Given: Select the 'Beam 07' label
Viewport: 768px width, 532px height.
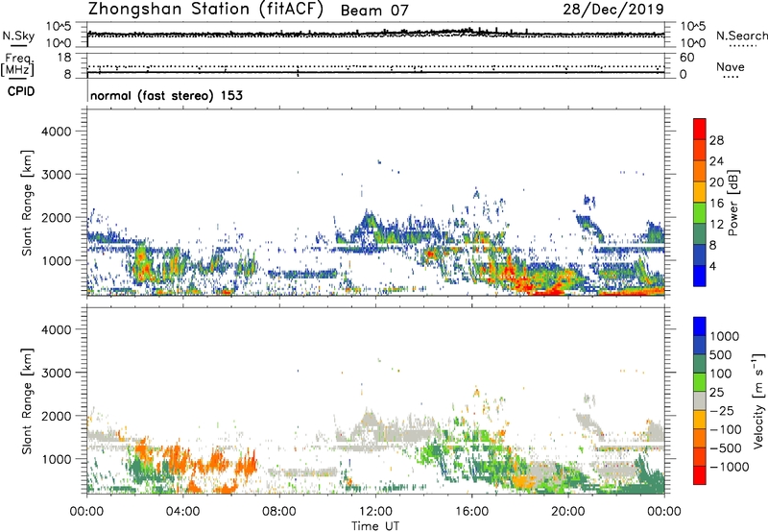Looking at the screenshot, I should (374, 11).
